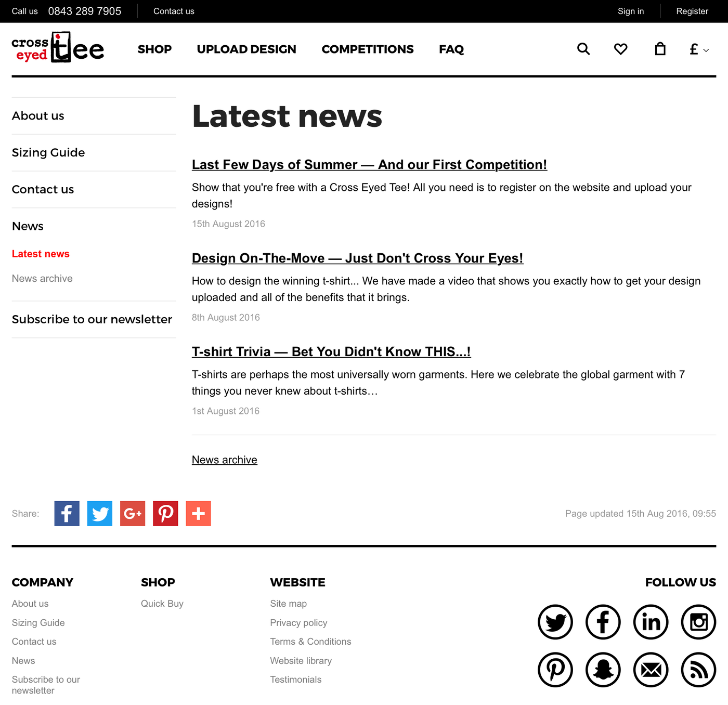This screenshot has width=728, height=705.
Task: Open Subscribe to our newsletter in sidebar
Action: point(92,319)
